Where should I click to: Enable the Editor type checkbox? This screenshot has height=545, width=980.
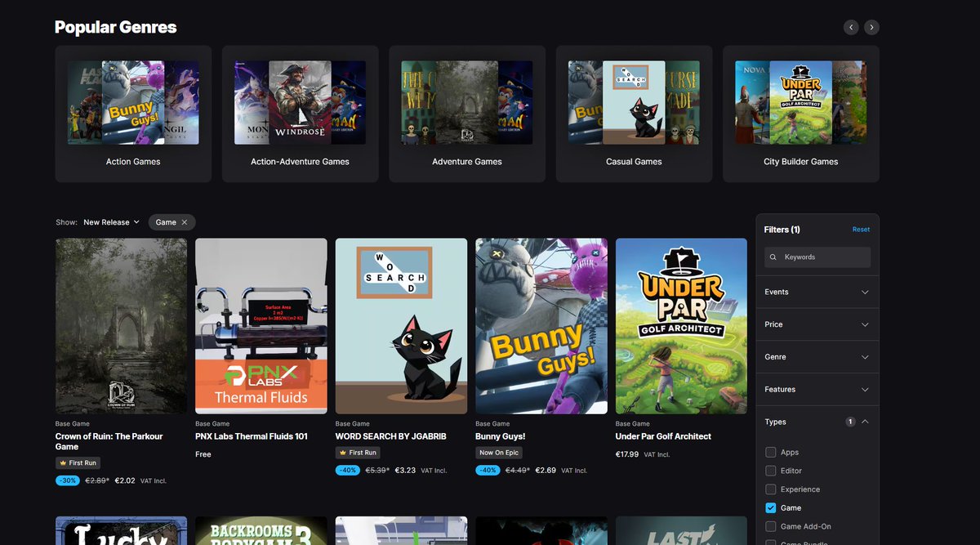(771, 471)
